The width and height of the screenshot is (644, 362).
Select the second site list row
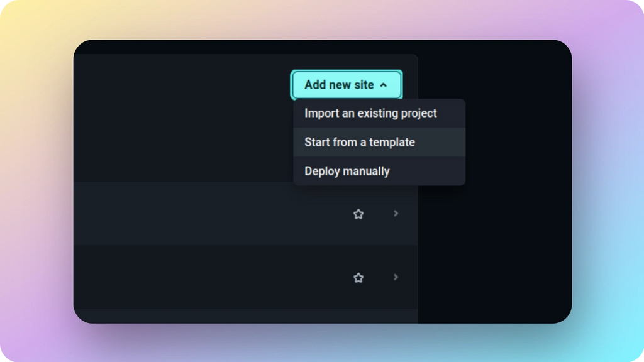246,277
